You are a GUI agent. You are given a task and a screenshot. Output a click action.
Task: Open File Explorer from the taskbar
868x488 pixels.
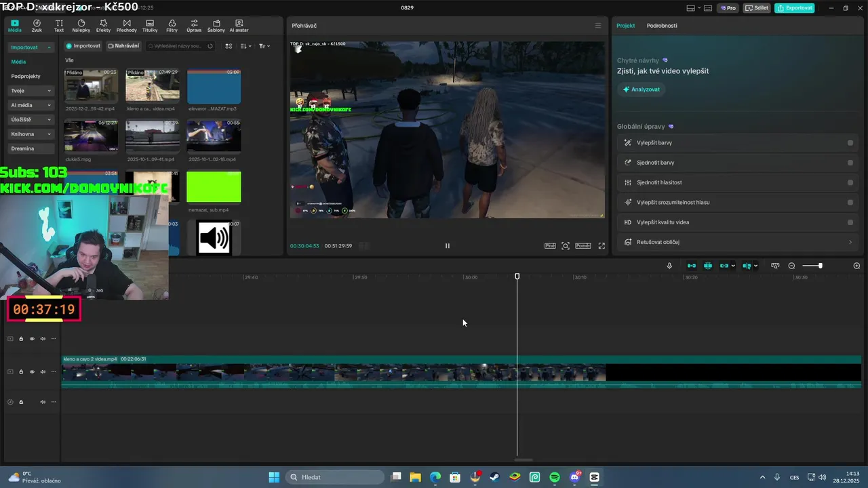tap(415, 477)
